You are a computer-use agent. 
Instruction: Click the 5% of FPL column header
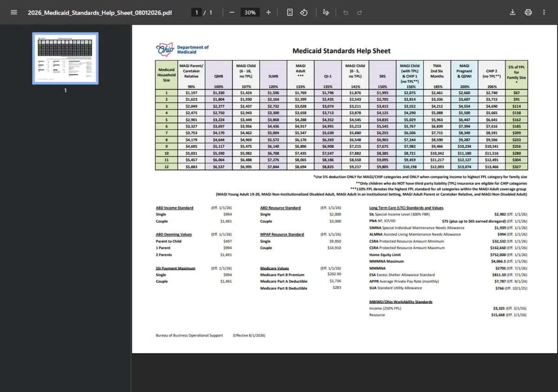pyautogui.click(x=517, y=74)
